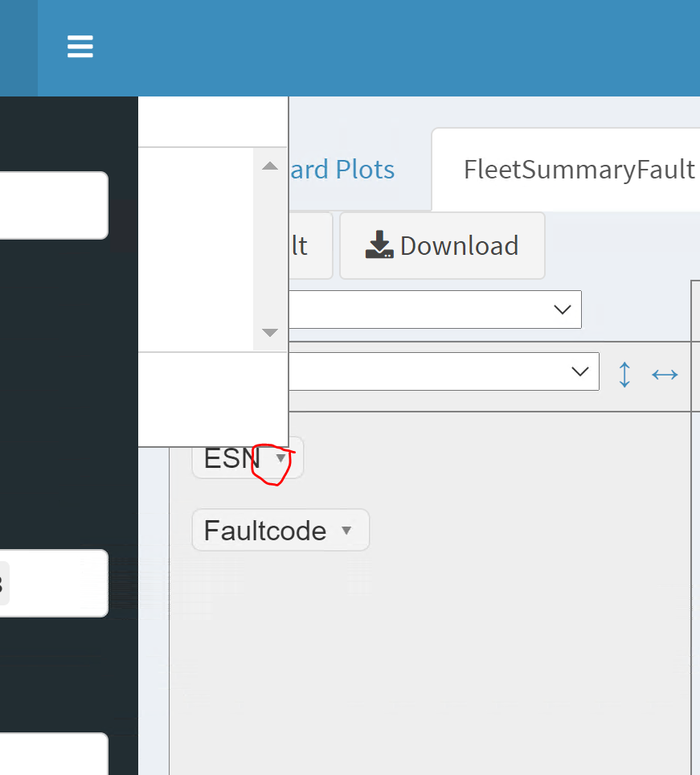Click the download arrow icon inside Download button
Image resolution: width=700 pixels, height=775 pixels.
tap(378, 245)
